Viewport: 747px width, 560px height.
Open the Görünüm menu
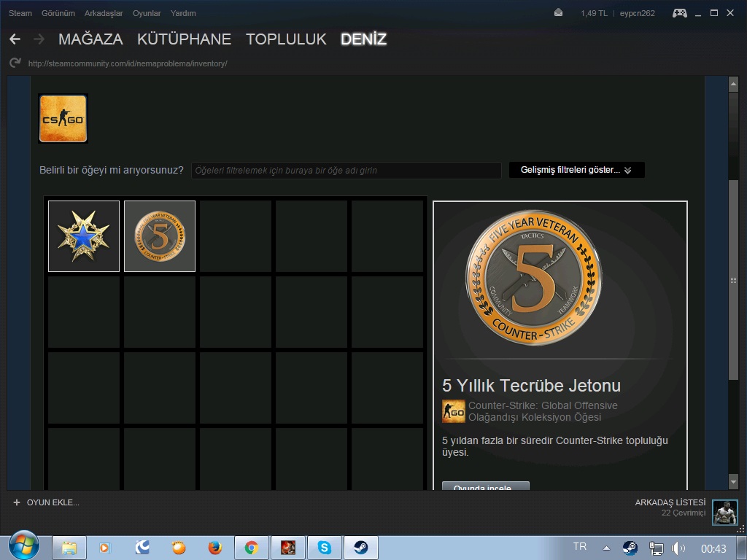tap(58, 13)
